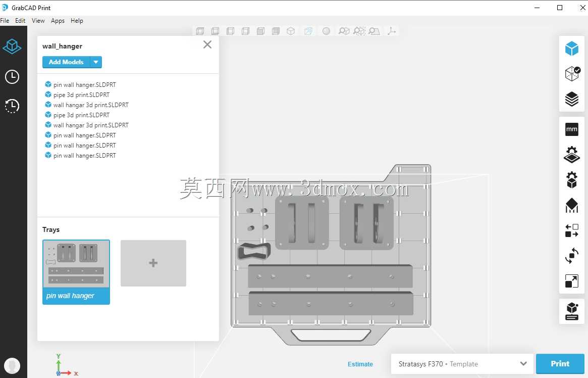This screenshot has width=588, height=378.
Task: Click the Estimate link
Action: coord(360,364)
